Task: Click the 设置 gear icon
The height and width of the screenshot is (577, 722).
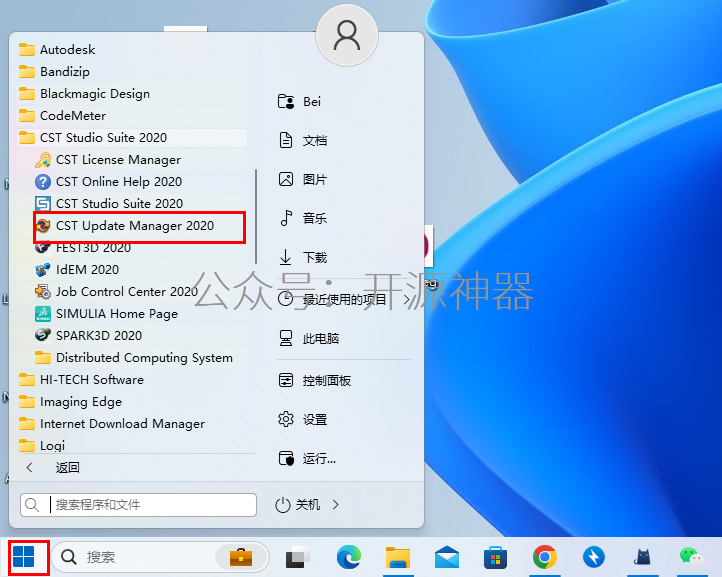Action: 286,419
